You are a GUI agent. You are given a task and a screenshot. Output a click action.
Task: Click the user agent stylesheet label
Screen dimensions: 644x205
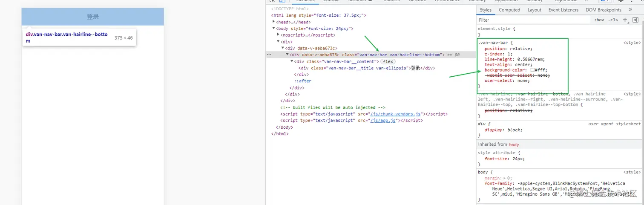[x=614, y=124]
